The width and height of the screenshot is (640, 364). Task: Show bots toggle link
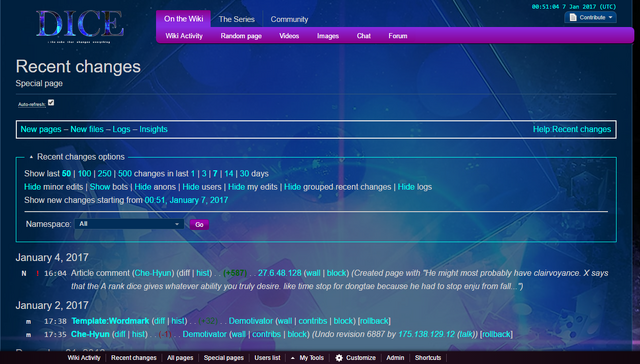click(100, 187)
